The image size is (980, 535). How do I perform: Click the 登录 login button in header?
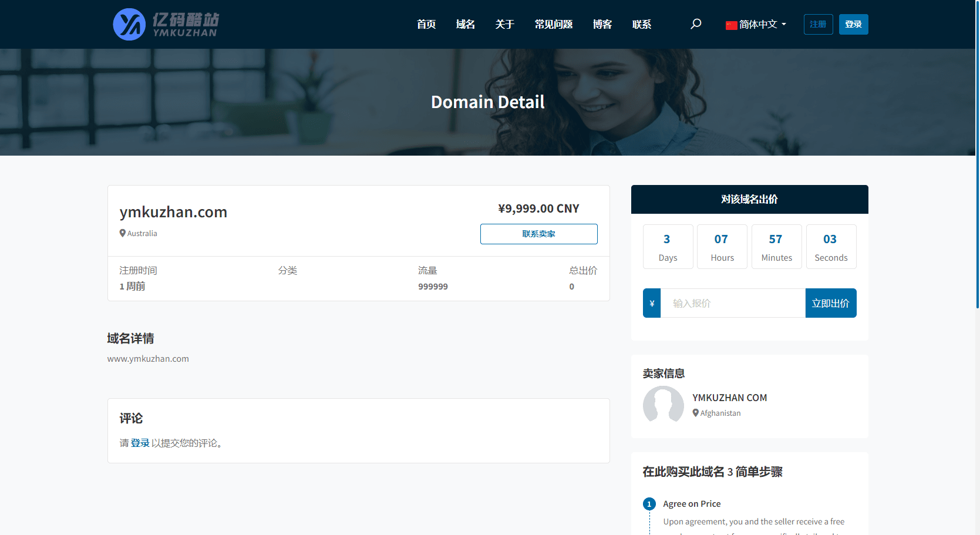pyautogui.click(x=854, y=24)
